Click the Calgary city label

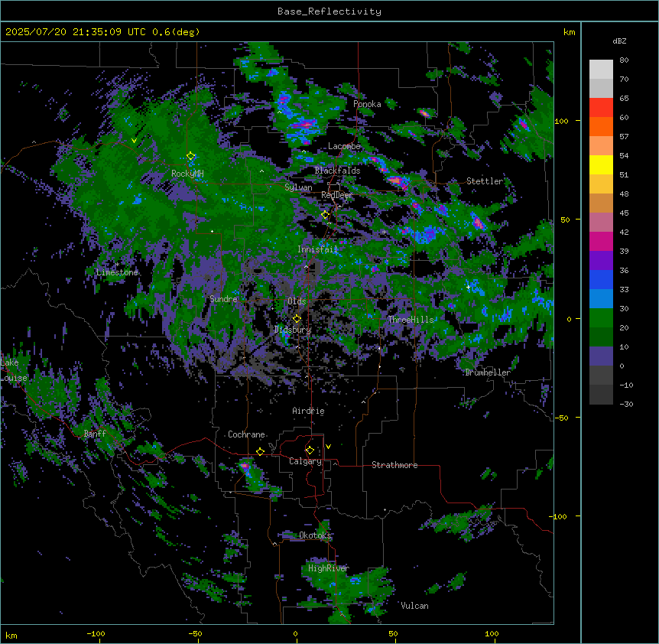pyautogui.click(x=306, y=461)
